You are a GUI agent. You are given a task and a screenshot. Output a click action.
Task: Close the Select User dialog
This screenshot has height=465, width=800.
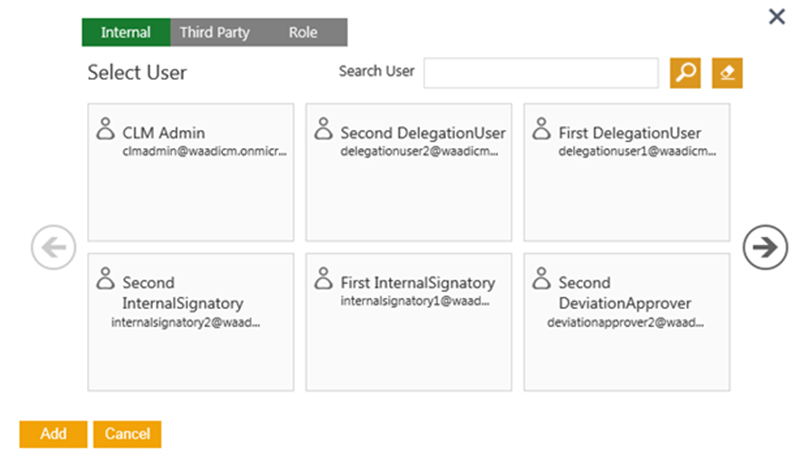point(776,16)
